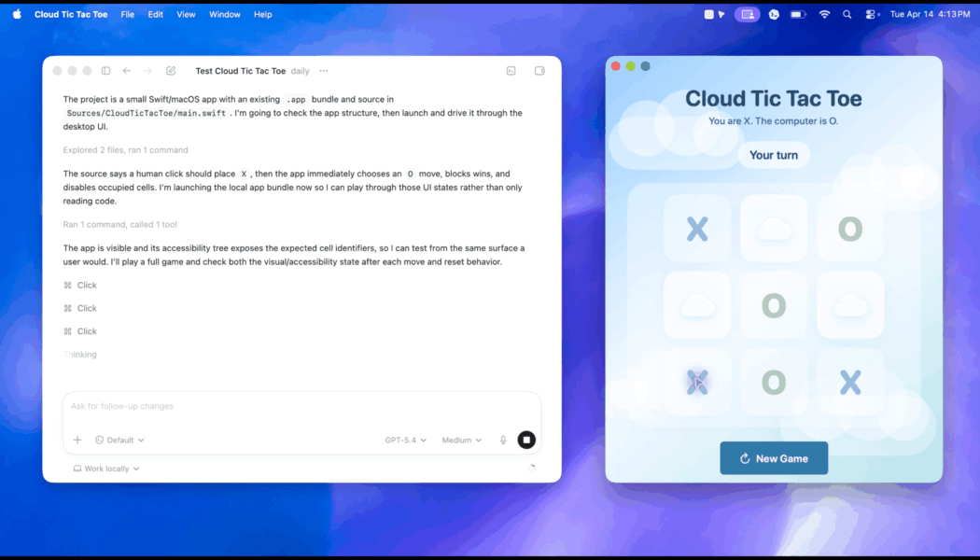Click the plus attachment icon in the input bar

point(77,439)
